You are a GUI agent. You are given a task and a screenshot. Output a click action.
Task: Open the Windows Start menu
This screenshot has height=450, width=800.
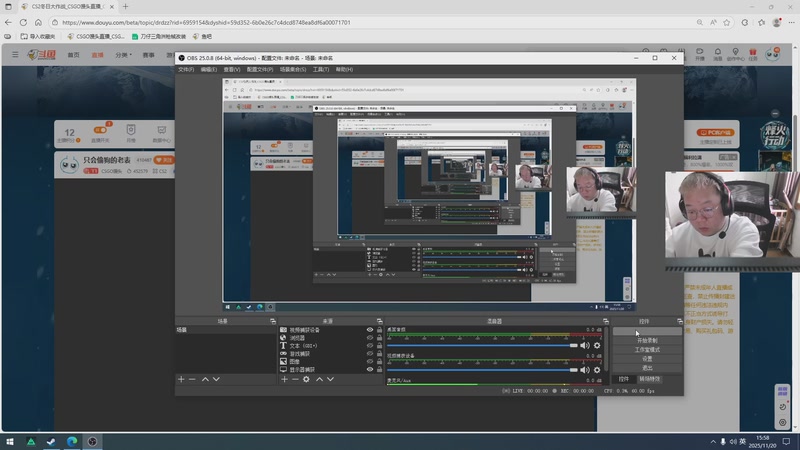(10, 441)
